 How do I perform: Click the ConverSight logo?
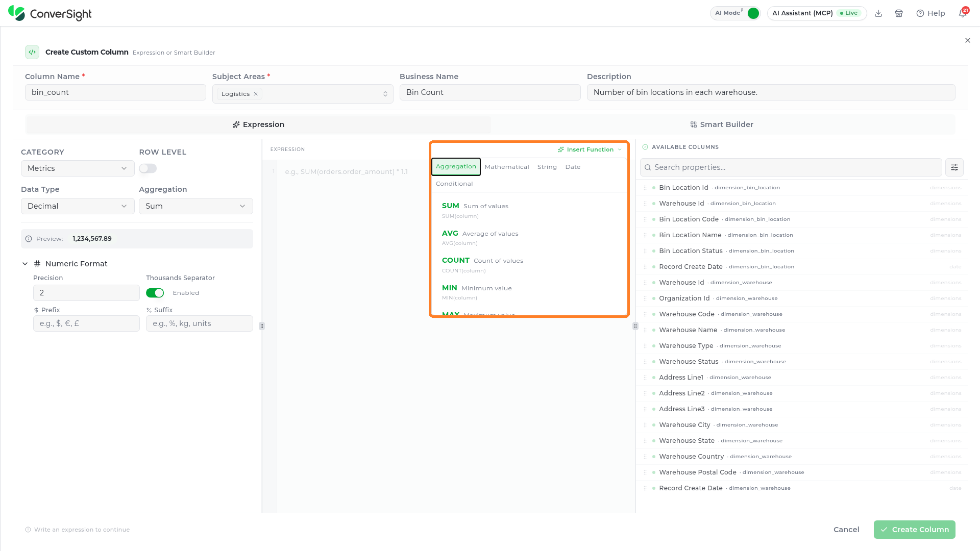tap(50, 13)
